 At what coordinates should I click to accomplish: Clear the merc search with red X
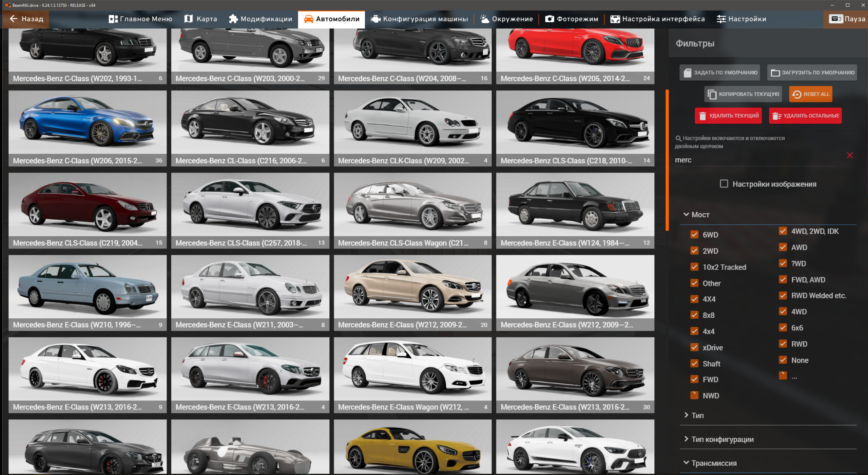click(x=850, y=155)
